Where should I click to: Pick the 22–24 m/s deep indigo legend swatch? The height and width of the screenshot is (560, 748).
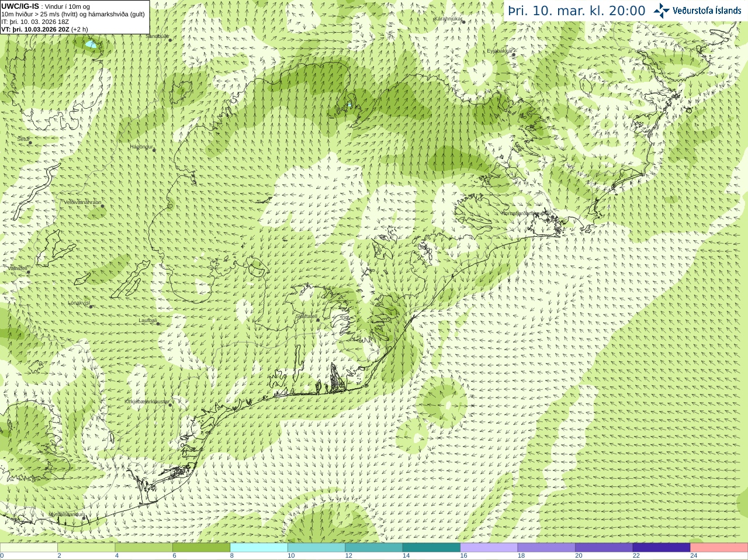[662, 548]
